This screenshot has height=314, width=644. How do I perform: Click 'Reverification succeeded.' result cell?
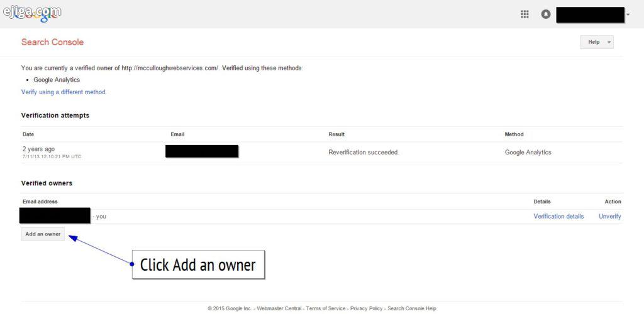tap(364, 152)
